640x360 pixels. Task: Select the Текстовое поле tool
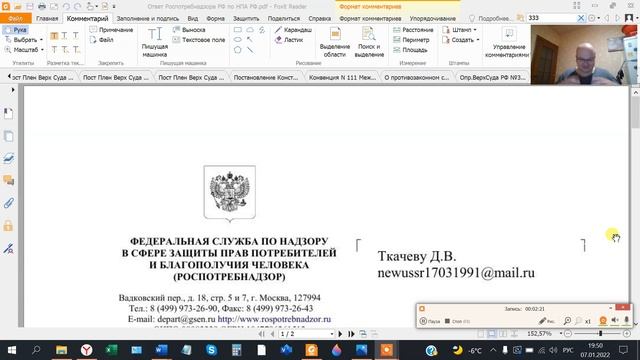point(199,40)
